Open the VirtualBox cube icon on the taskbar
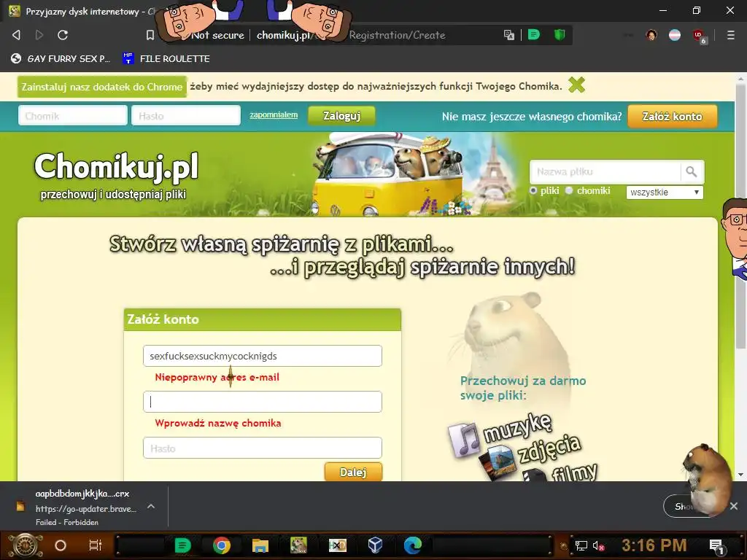The image size is (747, 560). [376, 545]
